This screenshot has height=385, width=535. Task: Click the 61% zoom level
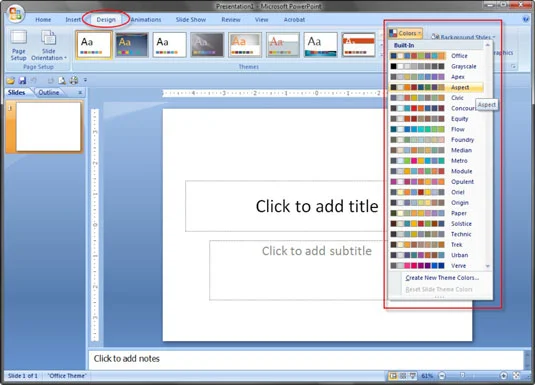(427, 376)
